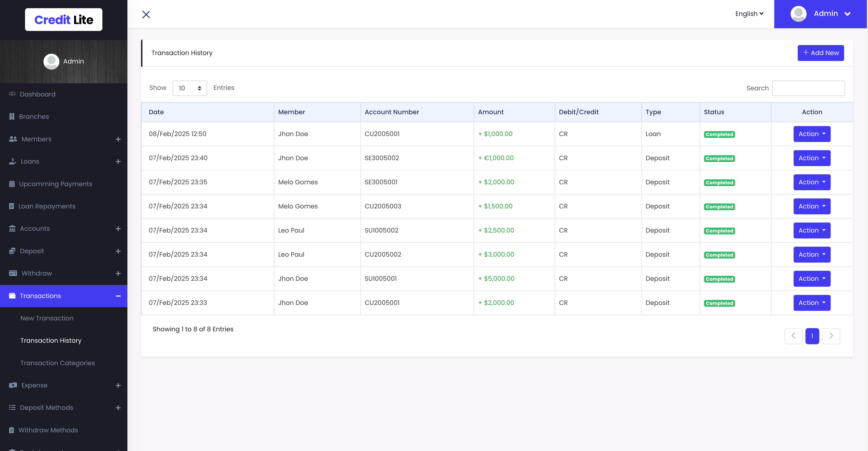
Task: Expand the Members submenu plus
Action: pos(118,139)
